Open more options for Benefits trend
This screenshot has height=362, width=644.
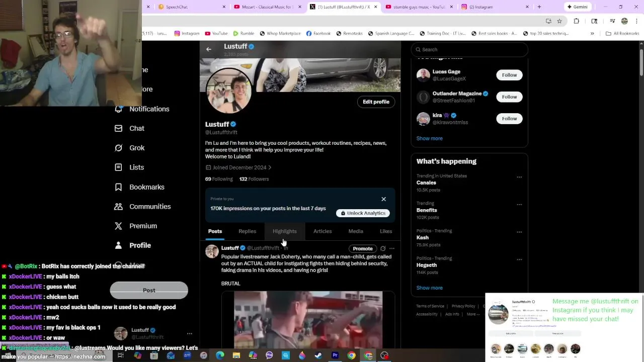tap(519, 205)
